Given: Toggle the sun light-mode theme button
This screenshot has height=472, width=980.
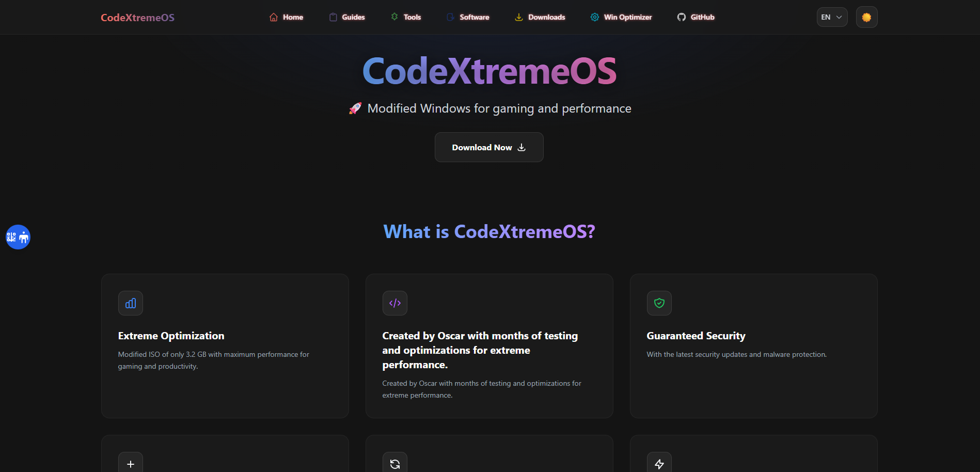Looking at the screenshot, I should 866,17.
